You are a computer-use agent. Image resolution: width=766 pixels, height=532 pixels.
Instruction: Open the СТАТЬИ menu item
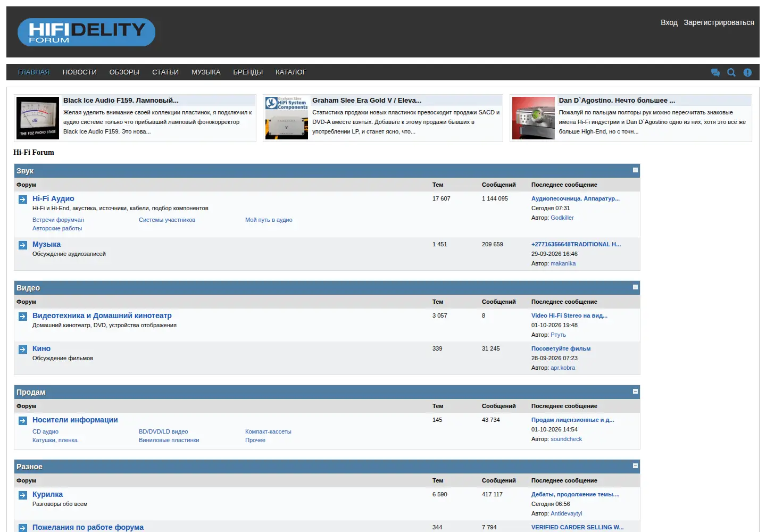pyautogui.click(x=165, y=72)
